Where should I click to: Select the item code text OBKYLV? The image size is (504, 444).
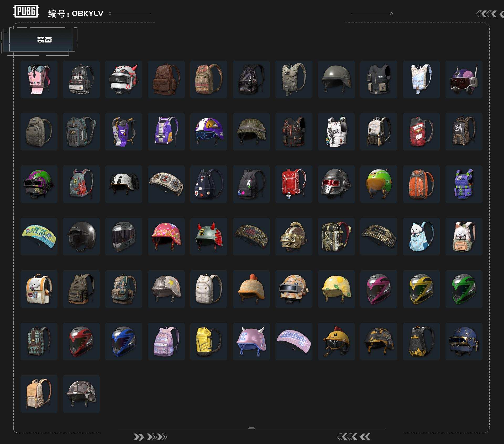[x=88, y=13]
